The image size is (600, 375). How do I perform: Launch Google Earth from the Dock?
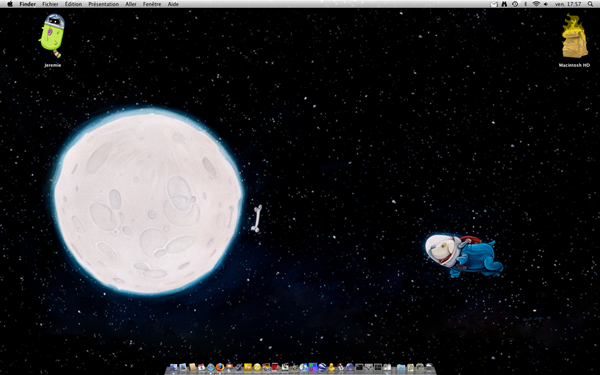click(322, 367)
